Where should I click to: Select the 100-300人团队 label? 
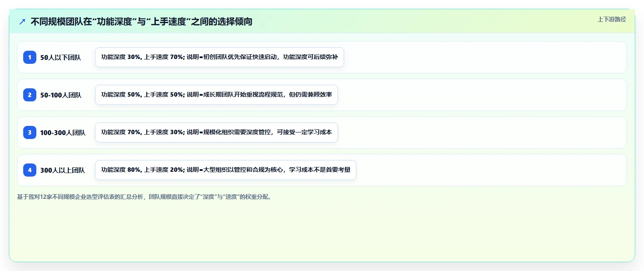tap(63, 133)
